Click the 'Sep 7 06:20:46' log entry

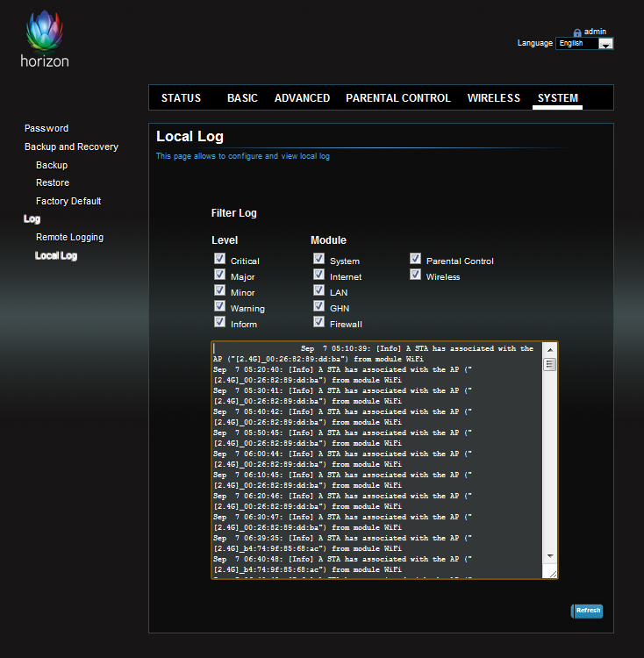[x=342, y=501]
